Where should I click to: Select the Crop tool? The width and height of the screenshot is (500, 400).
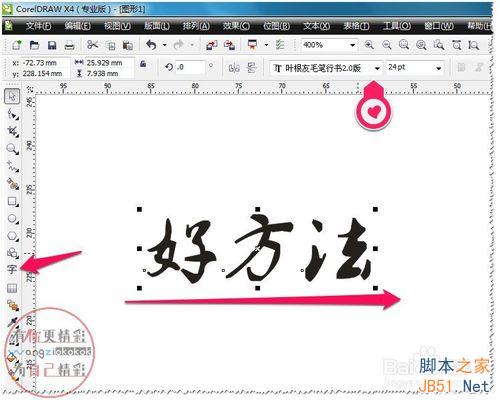(13, 131)
